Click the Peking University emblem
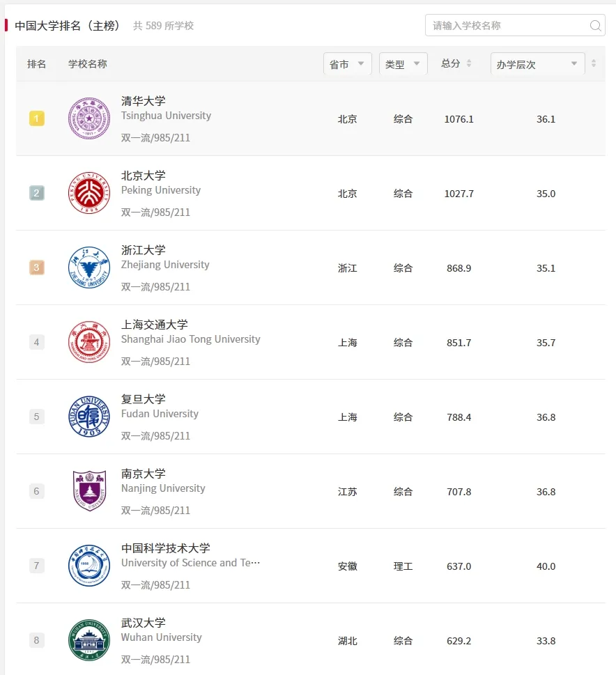616x675 pixels. (x=89, y=193)
